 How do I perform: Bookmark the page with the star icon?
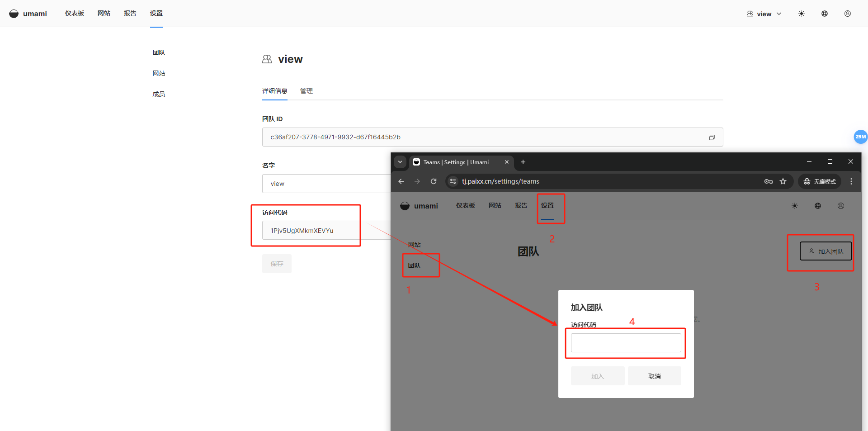coord(783,181)
